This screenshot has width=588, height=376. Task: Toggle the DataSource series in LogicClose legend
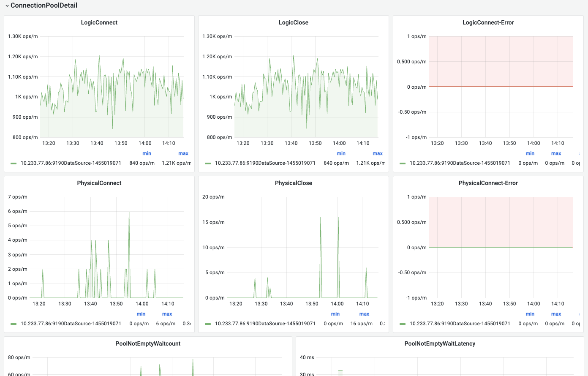pos(265,163)
